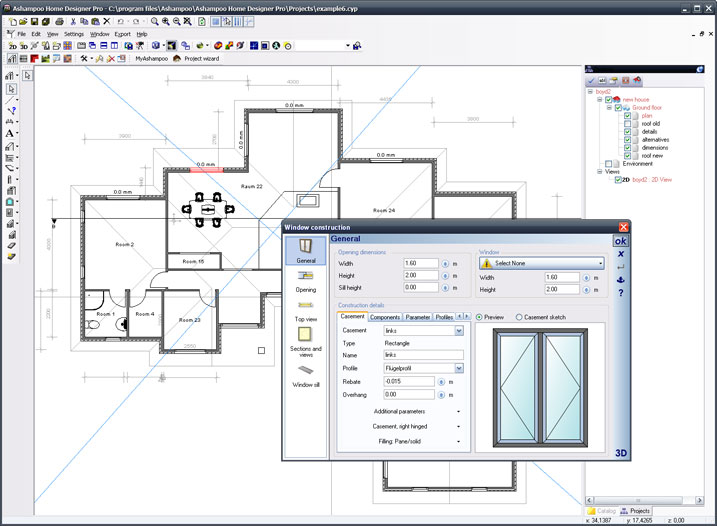
Task: Enable the 'roof old' layer checkbox
Action: click(628, 123)
